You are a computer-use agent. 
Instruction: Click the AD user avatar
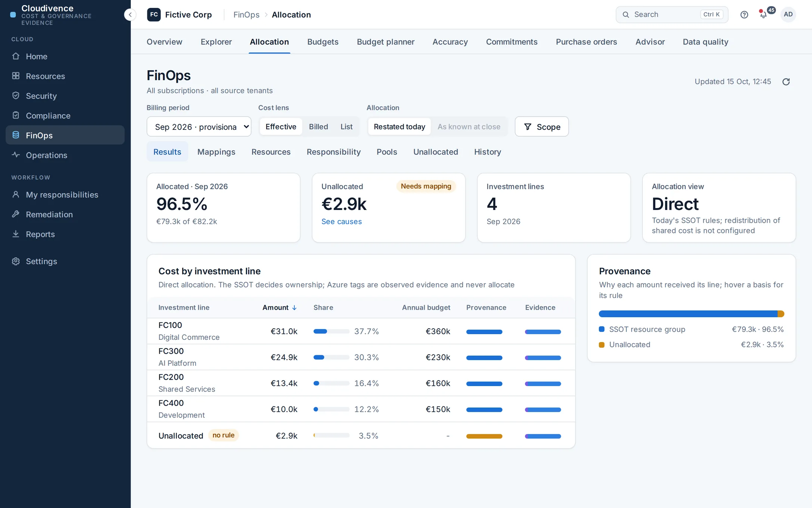(788, 14)
